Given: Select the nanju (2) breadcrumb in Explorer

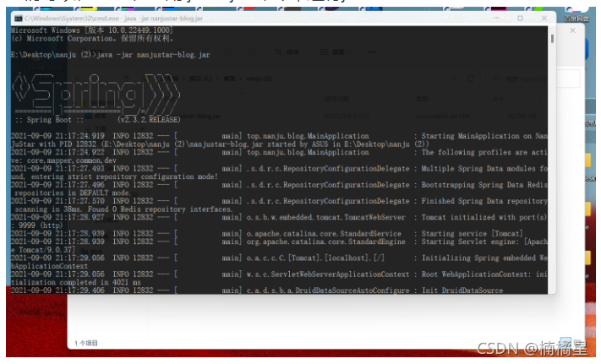Looking at the screenshot, I should pos(259,79).
